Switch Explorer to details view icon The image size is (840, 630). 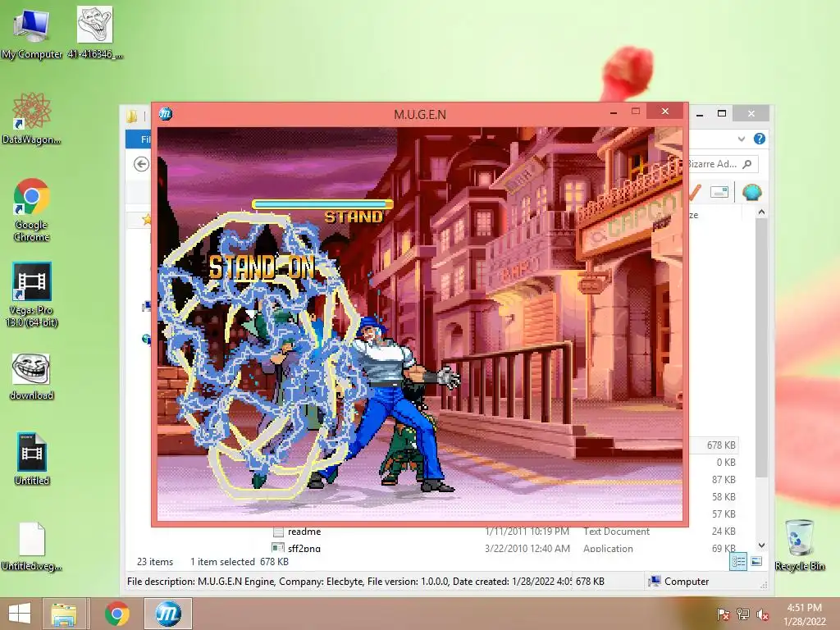pos(738,561)
